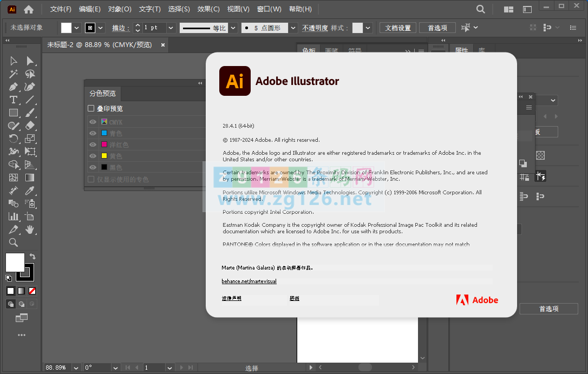Pick the Rotate tool
Viewport: 588px width, 374px height.
click(14, 139)
